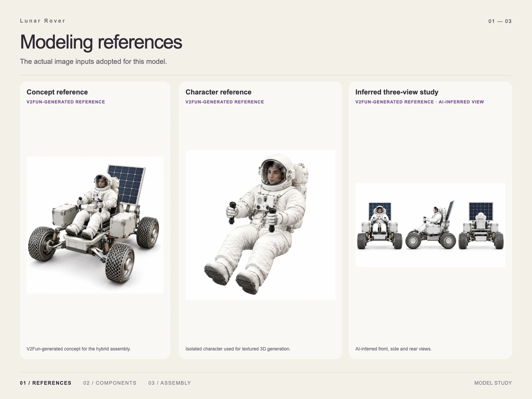Open the concept reference rover image

pyautogui.click(x=95, y=225)
